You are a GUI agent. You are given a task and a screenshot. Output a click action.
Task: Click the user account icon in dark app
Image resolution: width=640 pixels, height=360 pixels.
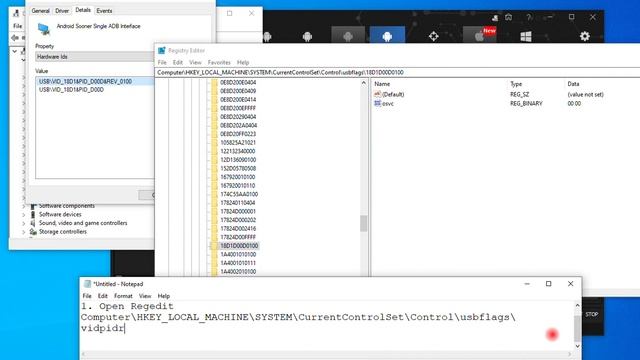[x=495, y=18]
